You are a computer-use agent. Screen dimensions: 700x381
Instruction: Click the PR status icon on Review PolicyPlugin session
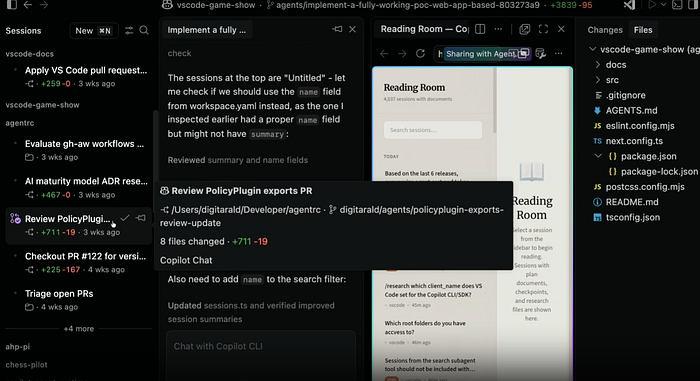coord(16,218)
